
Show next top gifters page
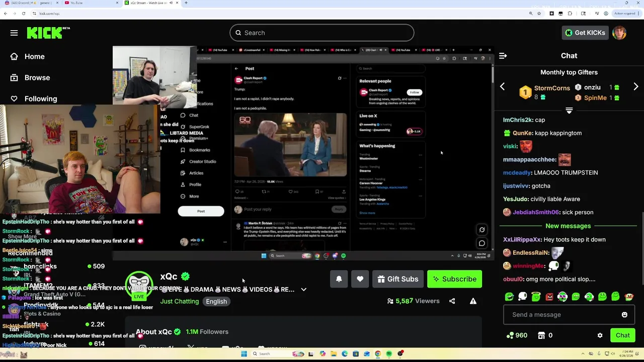point(636,87)
